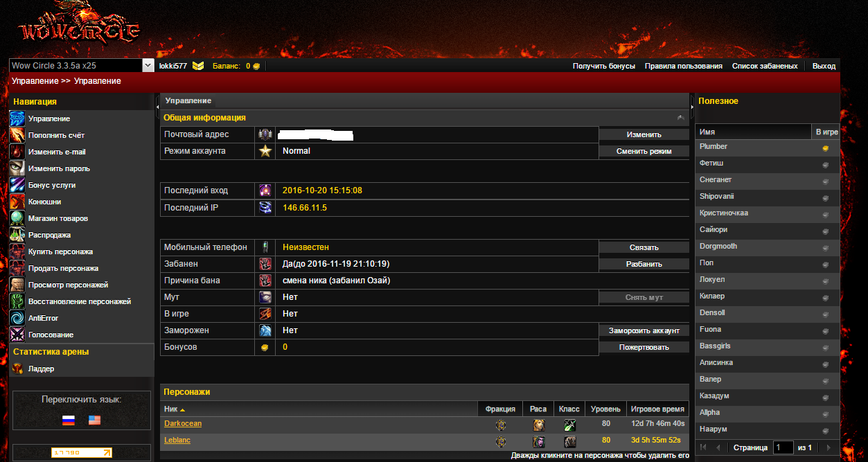
Task: Click the Ладдер arena icon
Action: (17, 368)
